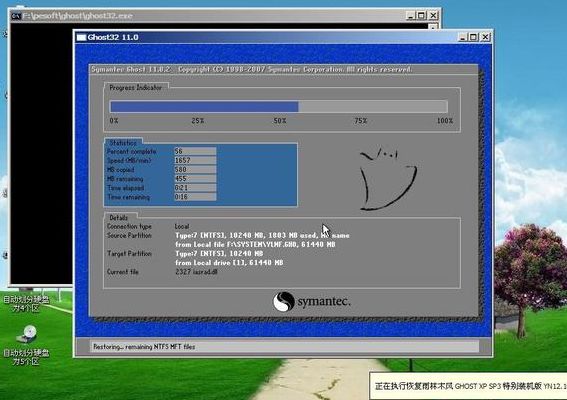Click the from Local drive [1] line
The width and height of the screenshot is (567, 400).
pos(229,263)
